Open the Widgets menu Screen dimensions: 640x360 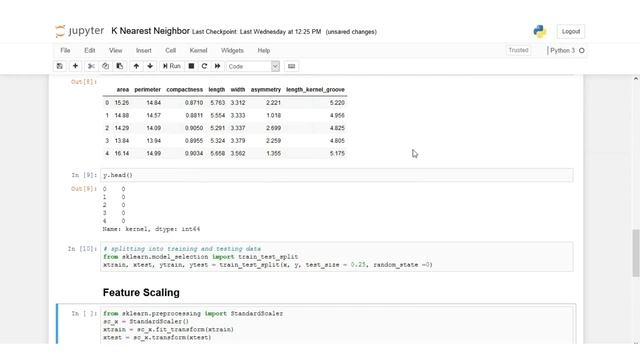[232, 51]
